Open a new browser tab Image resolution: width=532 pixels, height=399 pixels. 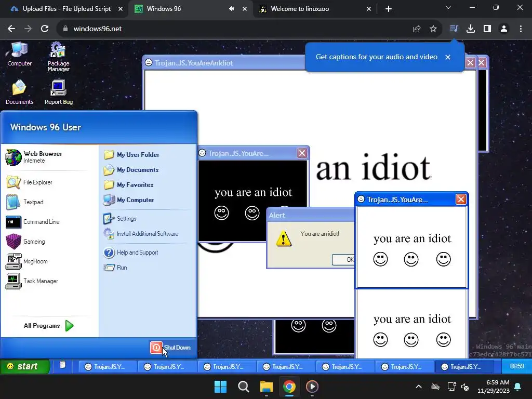tap(389, 9)
